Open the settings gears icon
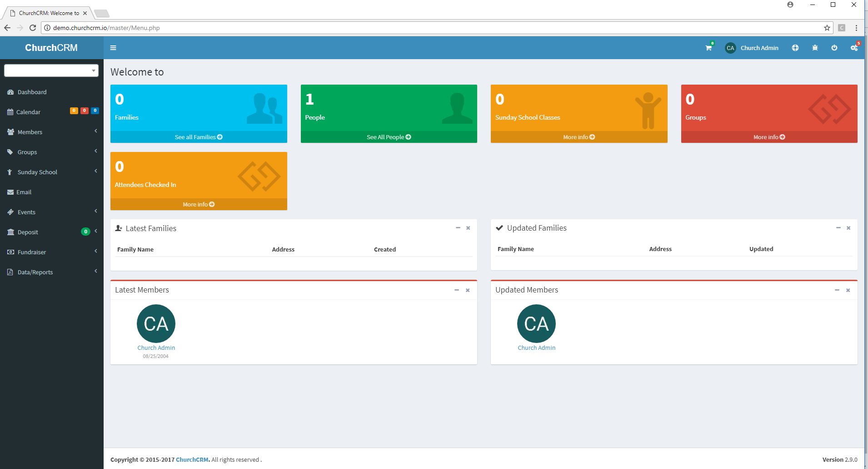The image size is (868, 469). 854,48
